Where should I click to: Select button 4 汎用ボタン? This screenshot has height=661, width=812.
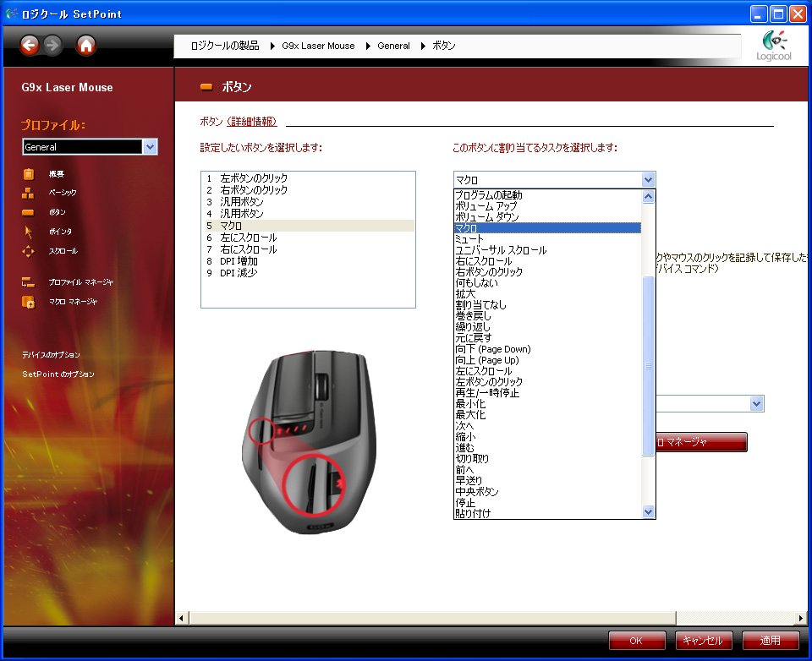click(309, 214)
